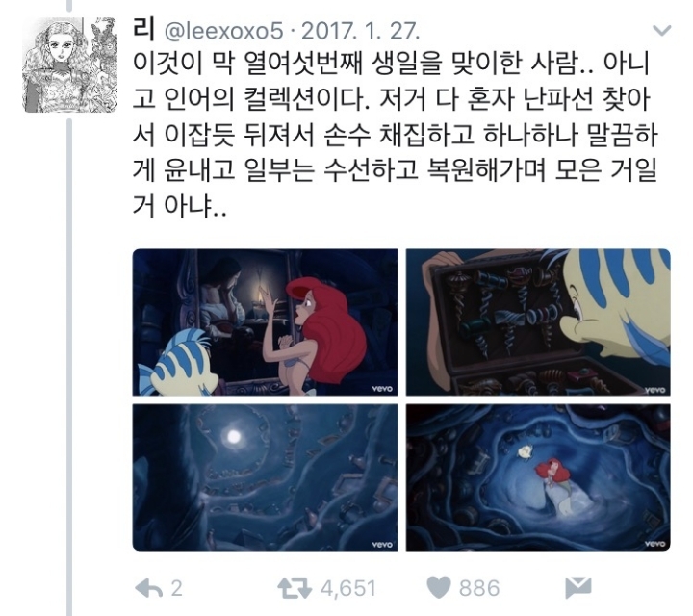This screenshot has height=616, width=693.
Task: Like the tweet with the heart icon
Action: [x=439, y=588]
